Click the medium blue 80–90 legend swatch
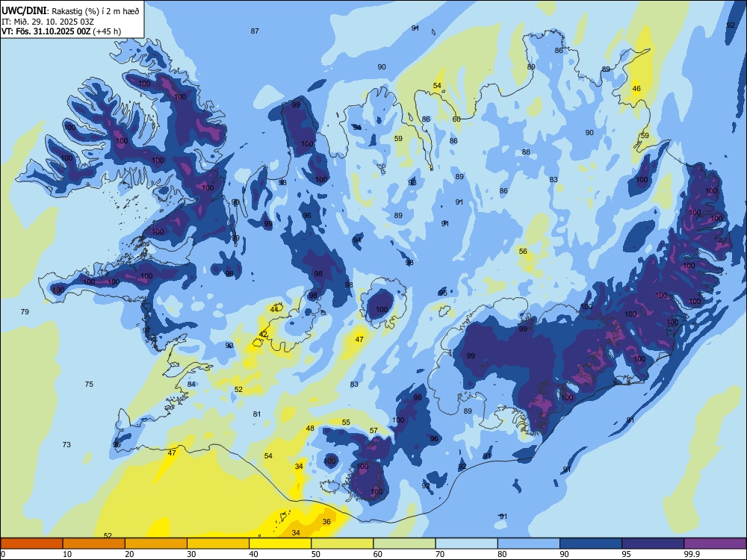Screen dimensions: 747x560 point(529,544)
